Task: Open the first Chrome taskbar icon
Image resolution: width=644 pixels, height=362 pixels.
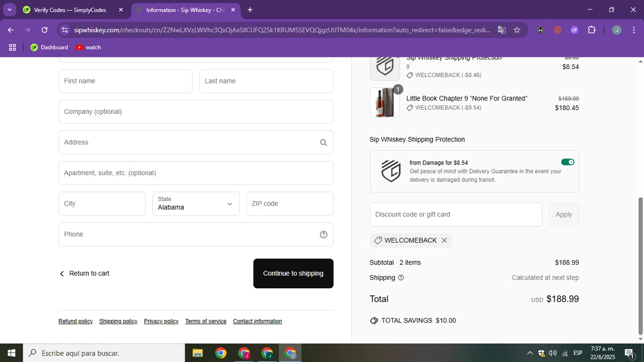Action: tap(221, 353)
